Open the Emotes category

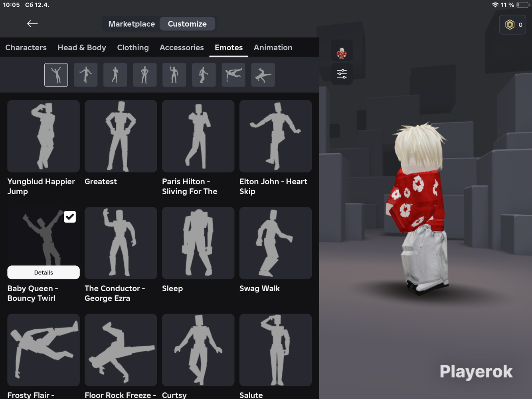[229, 47]
